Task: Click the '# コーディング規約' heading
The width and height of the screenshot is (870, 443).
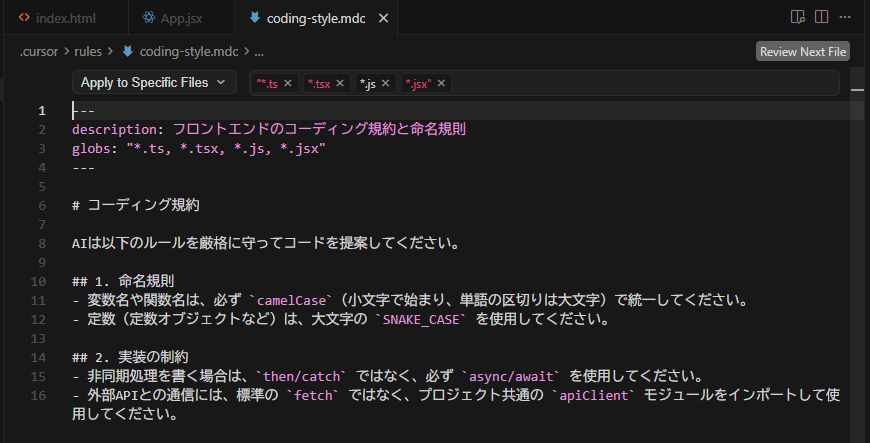Action: pos(135,205)
